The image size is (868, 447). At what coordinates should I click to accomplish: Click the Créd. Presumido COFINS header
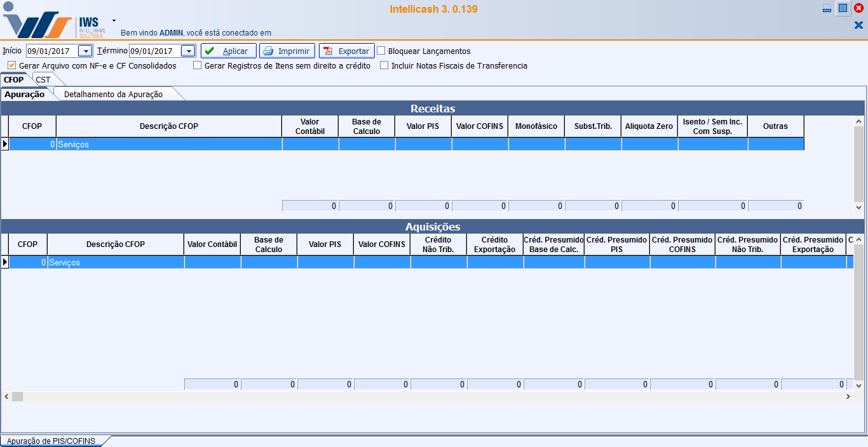click(682, 244)
